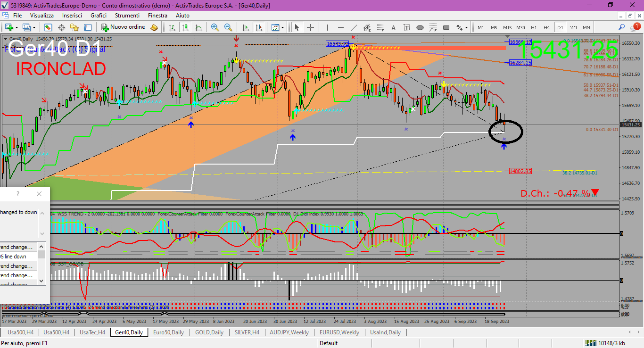Expand the new chart dropdown arrow
Image resolution: width=644 pixels, height=348 pixels.
(17, 27)
